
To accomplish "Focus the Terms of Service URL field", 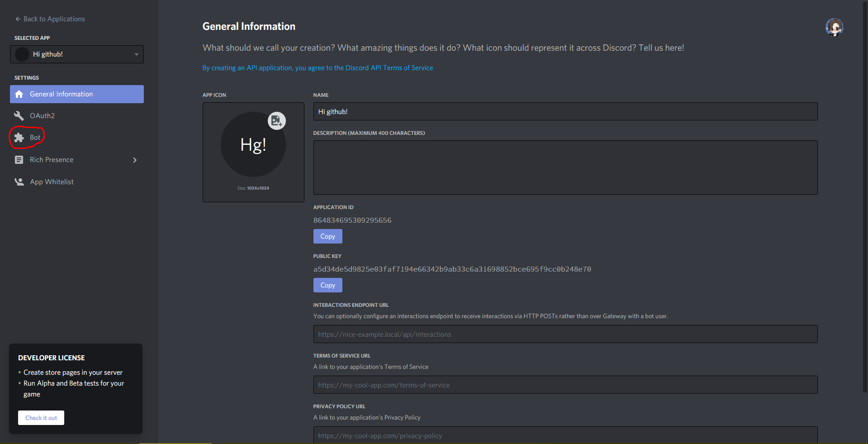I will pyautogui.click(x=565, y=385).
